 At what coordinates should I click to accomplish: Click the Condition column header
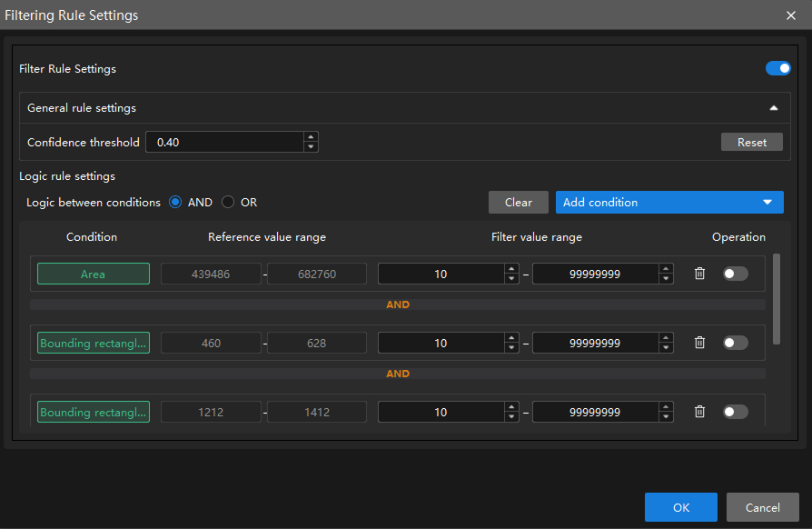click(92, 237)
